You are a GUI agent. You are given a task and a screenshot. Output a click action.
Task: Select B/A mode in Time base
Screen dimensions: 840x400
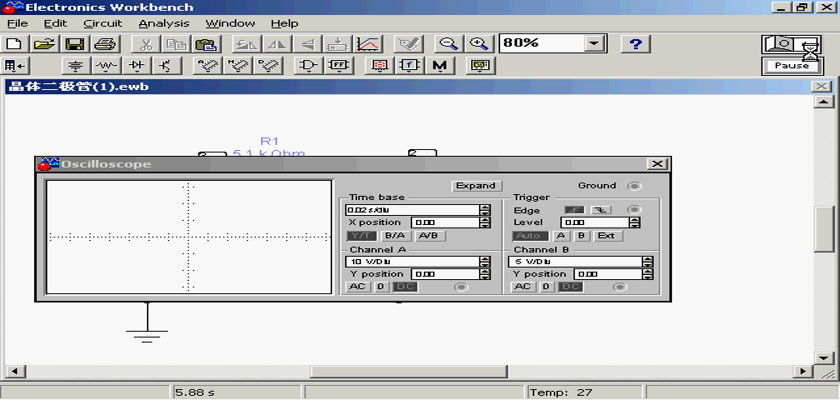(394, 236)
